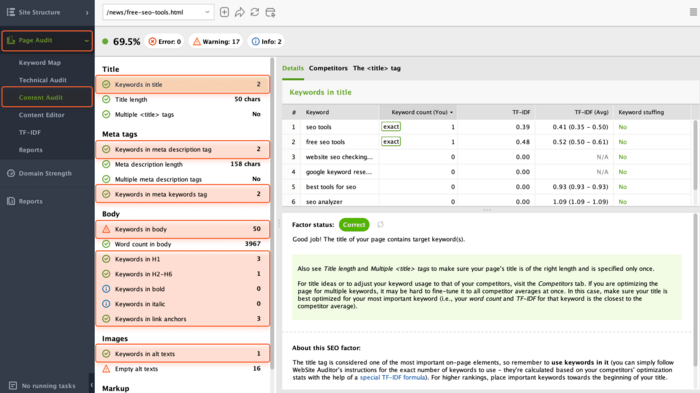
Task: Select the Empty alt texts factor
Action: (183, 369)
